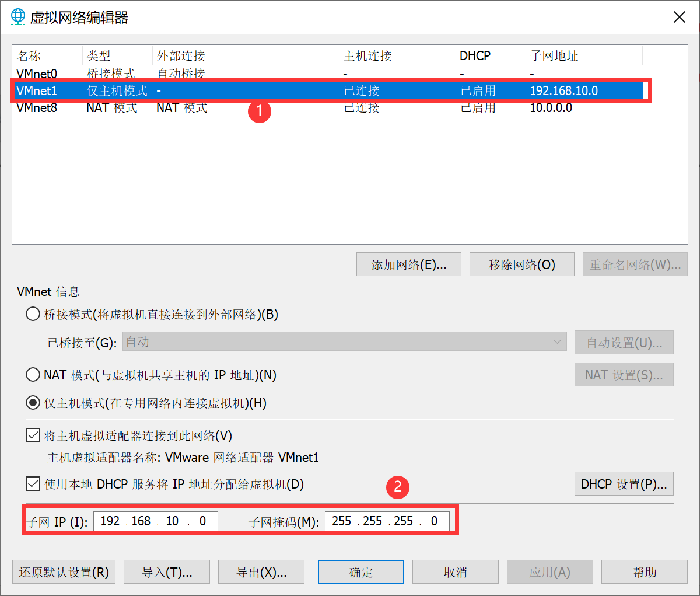Open DHCP 设置(P)... dialog
This screenshot has width=700, height=596.
[x=624, y=484]
